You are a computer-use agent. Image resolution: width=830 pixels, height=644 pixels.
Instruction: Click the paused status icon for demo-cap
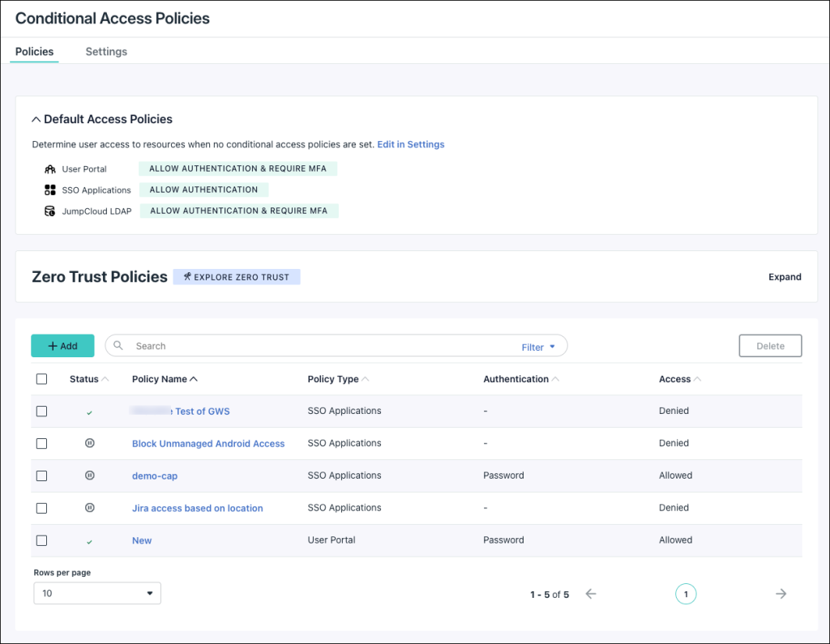[89, 476]
